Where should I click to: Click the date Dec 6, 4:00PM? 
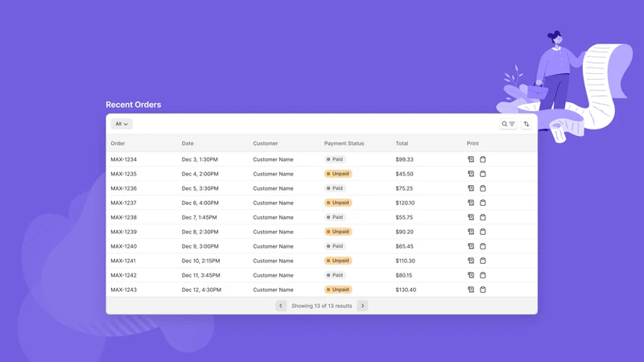(x=200, y=203)
